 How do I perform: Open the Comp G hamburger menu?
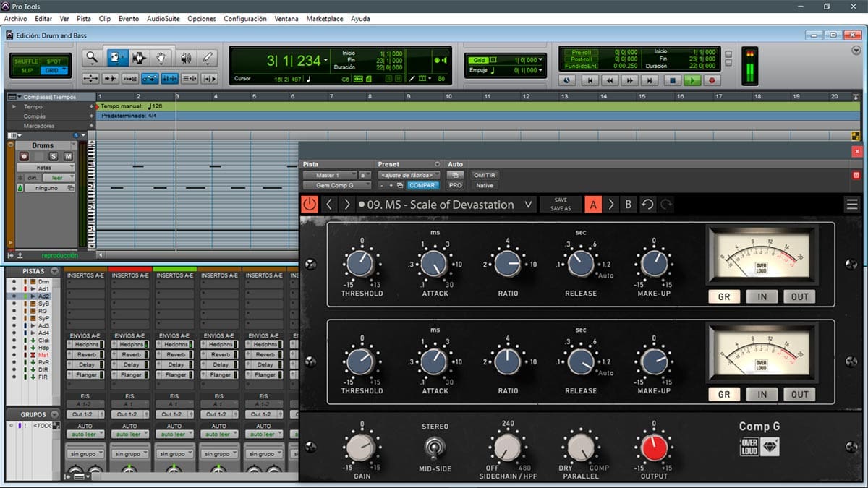point(851,205)
